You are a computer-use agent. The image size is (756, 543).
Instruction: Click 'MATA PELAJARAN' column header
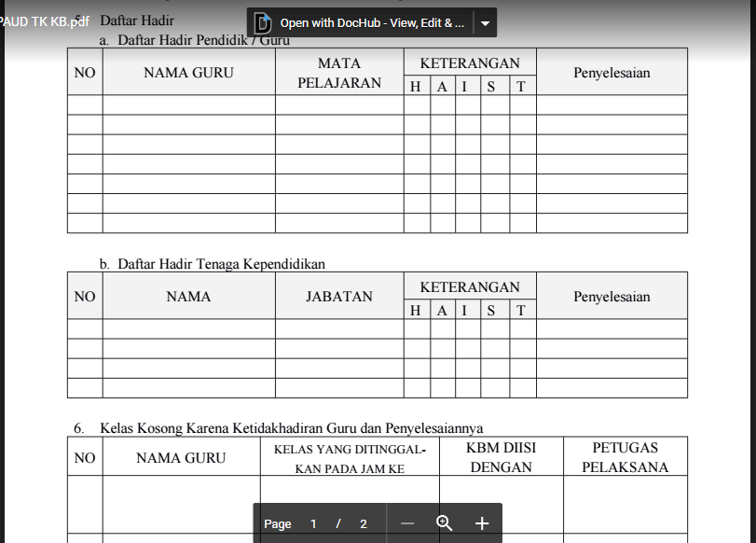point(339,73)
